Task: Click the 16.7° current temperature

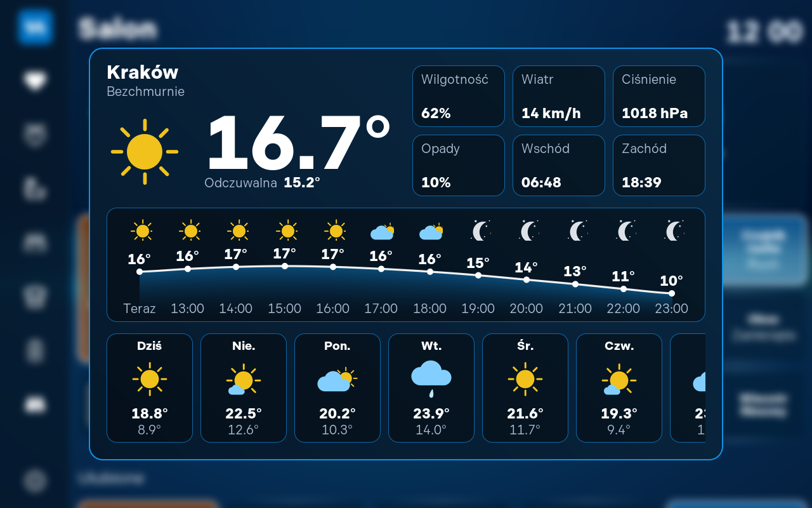Action: tap(298, 143)
